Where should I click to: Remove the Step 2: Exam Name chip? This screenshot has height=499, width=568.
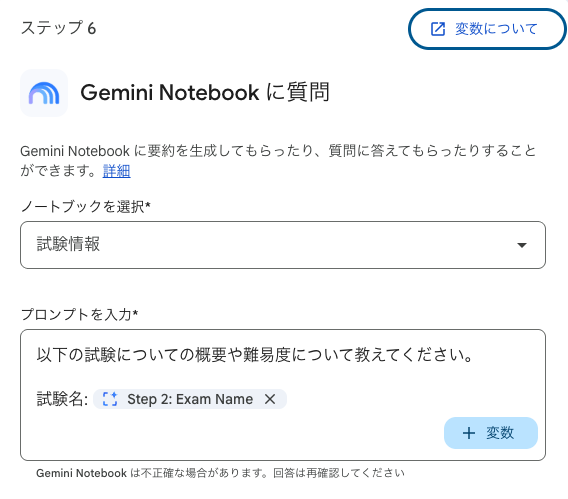[270, 399]
